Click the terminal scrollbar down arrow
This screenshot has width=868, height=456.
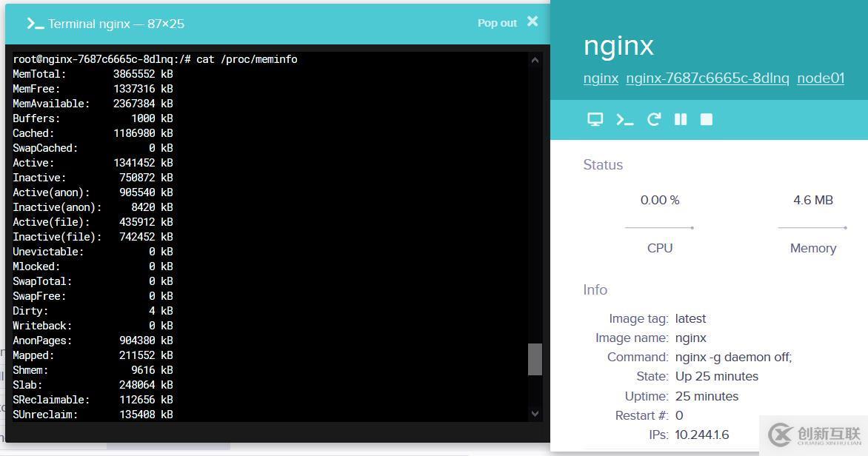tap(535, 413)
